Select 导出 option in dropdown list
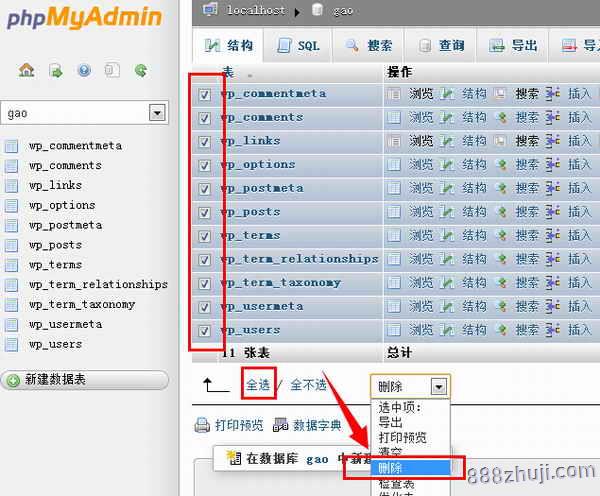Viewport: 600px width, 496px height. point(390,423)
